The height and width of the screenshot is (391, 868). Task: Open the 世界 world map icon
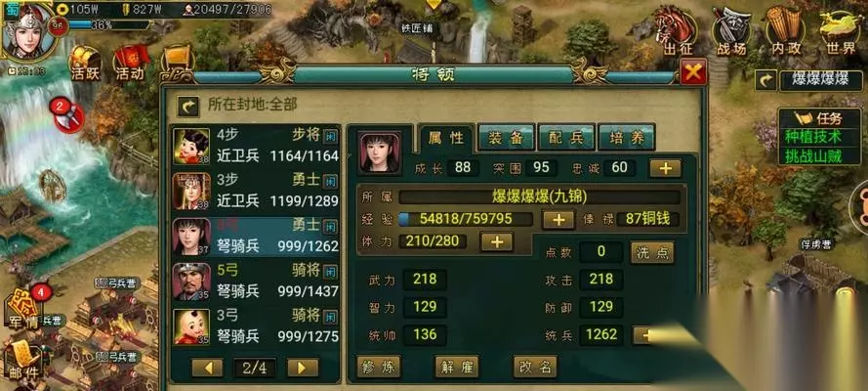[841, 30]
